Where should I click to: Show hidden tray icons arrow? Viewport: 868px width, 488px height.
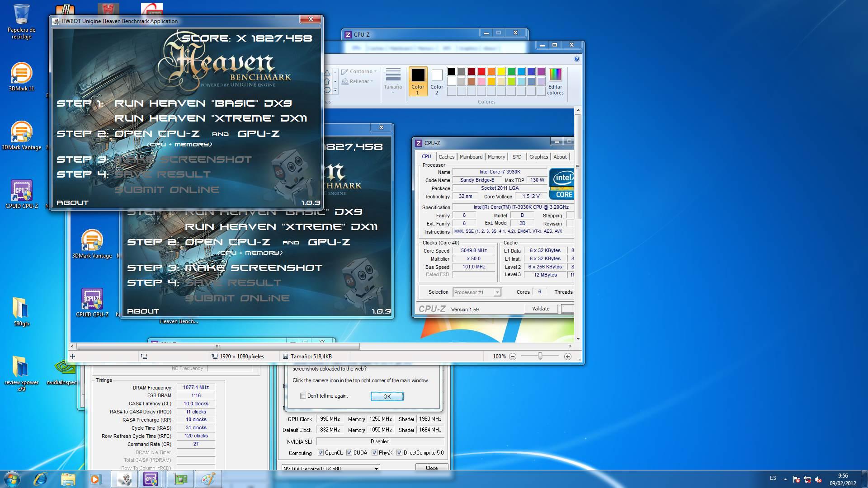coord(785,479)
